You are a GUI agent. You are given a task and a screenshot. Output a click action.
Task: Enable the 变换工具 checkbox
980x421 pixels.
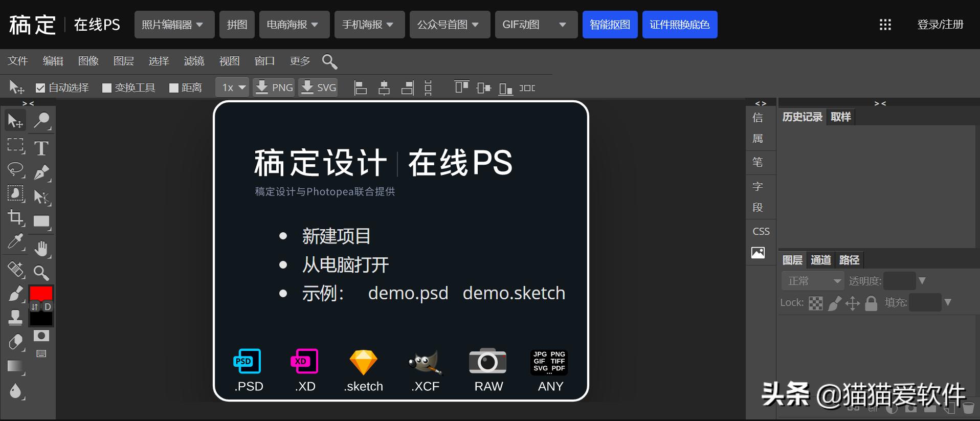point(107,88)
